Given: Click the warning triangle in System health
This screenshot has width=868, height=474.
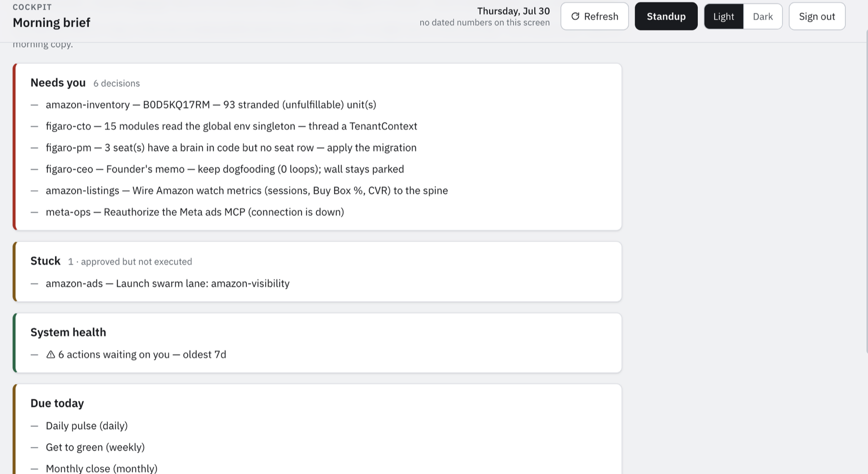Looking at the screenshot, I should tap(51, 354).
